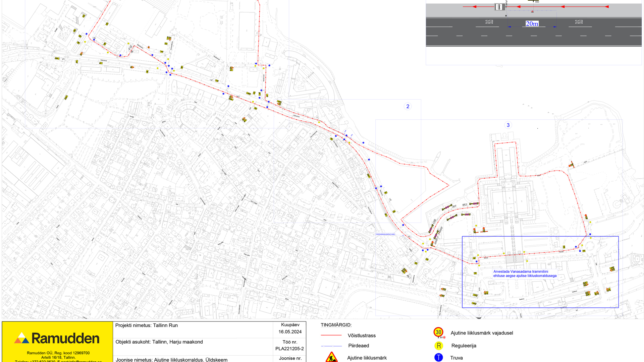The image size is (644, 362).
Task: Click the yellow Reguleerija R icon
Action: (x=438, y=346)
